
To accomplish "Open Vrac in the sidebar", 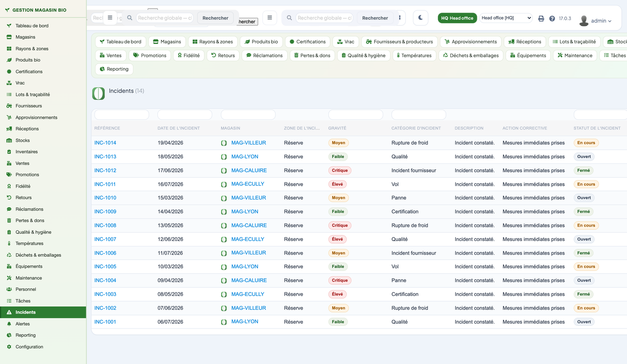I will 43,83.
